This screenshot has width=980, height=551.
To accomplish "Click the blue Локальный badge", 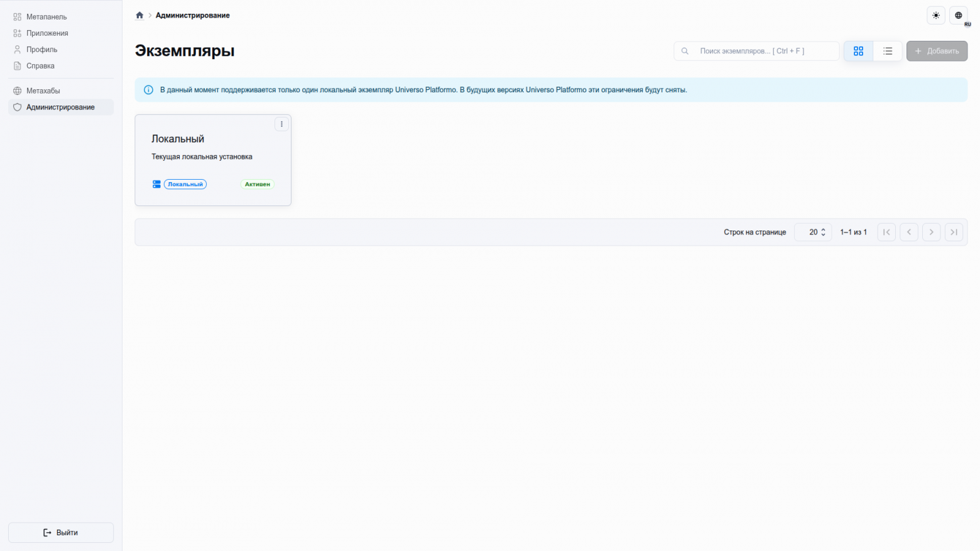I will [185, 184].
